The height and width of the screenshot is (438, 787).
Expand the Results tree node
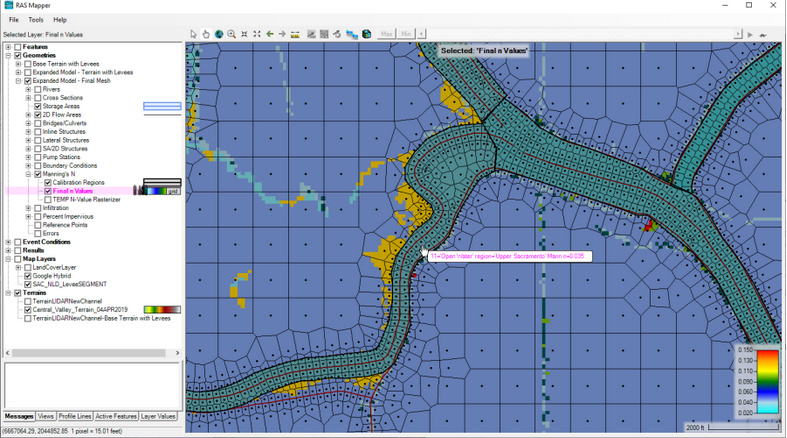click(x=8, y=250)
